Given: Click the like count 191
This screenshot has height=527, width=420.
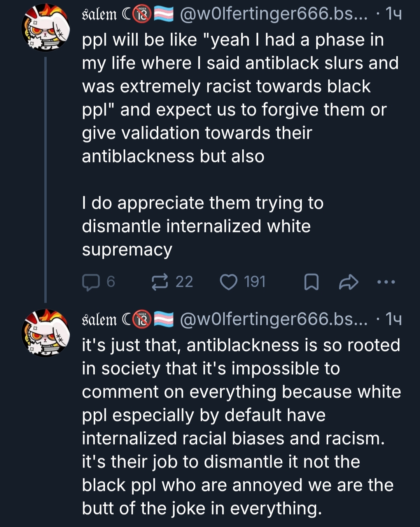Looking at the screenshot, I should point(255,282).
